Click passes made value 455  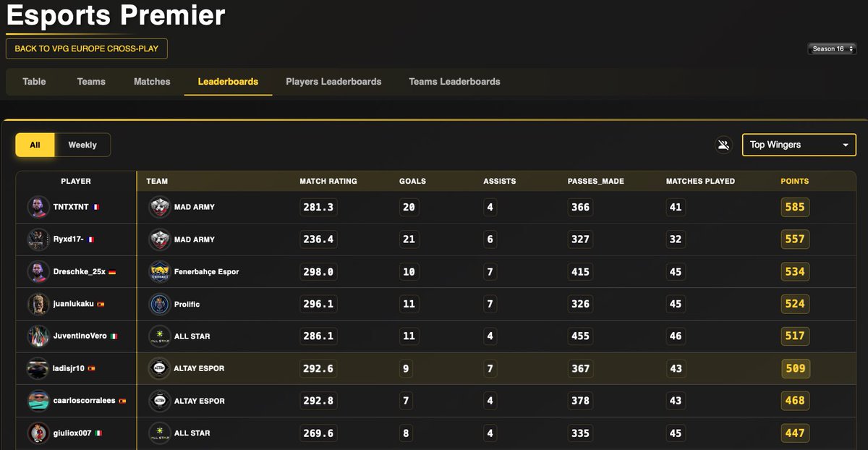tap(581, 336)
